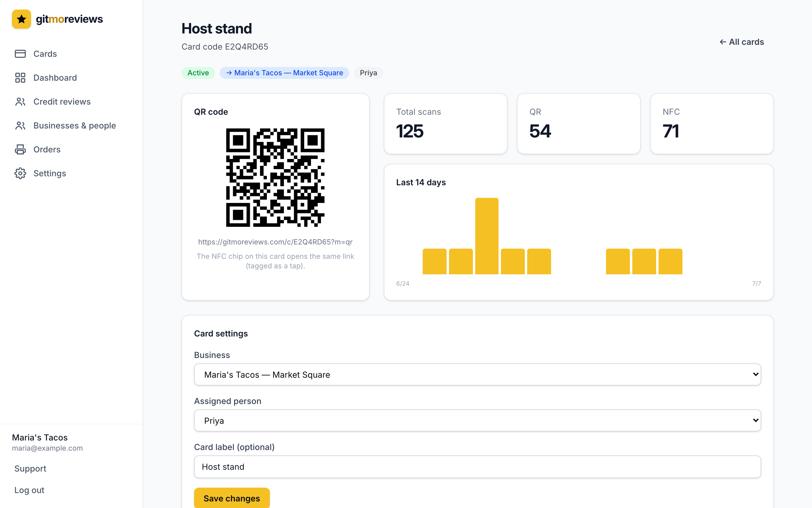Click the Orders printer icon
The width and height of the screenshot is (812, 508).
pos(20,149)
